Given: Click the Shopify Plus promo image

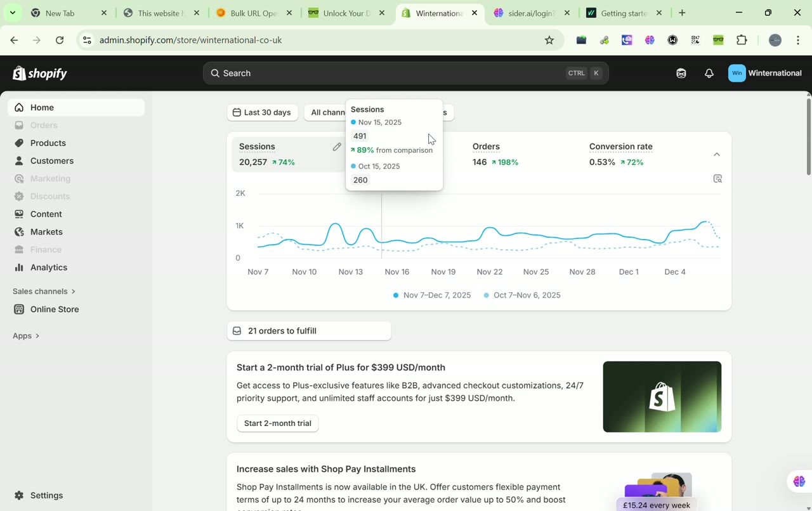Looking at the screenshot, I should point(662,397).
